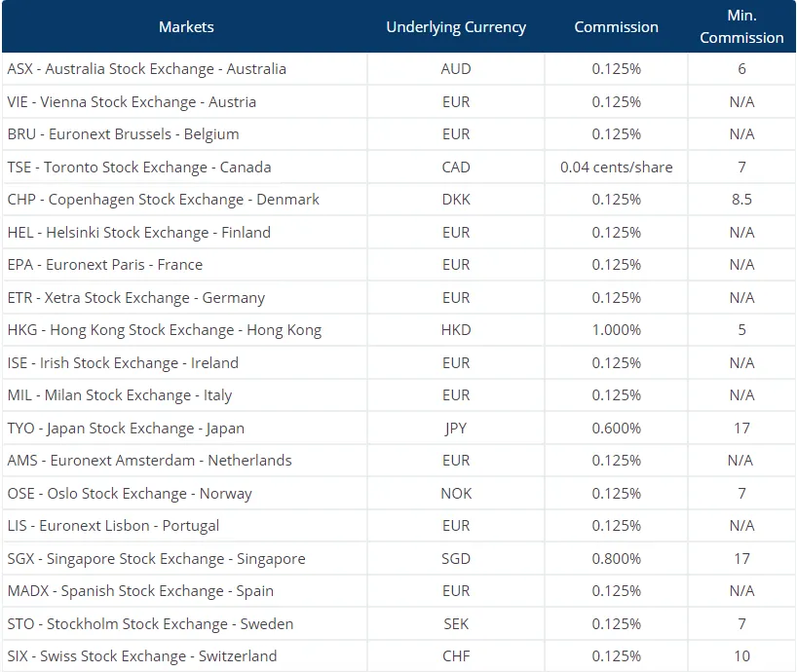Select TYO - Japan Stock Exchange - Japan
797x672 pixels.
(126, 429)
